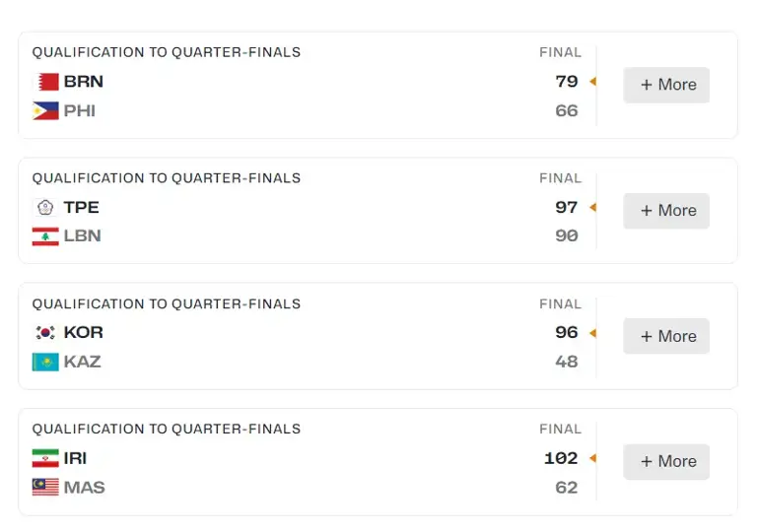Expand More for KOR vs KAZ match

[666, 336]
